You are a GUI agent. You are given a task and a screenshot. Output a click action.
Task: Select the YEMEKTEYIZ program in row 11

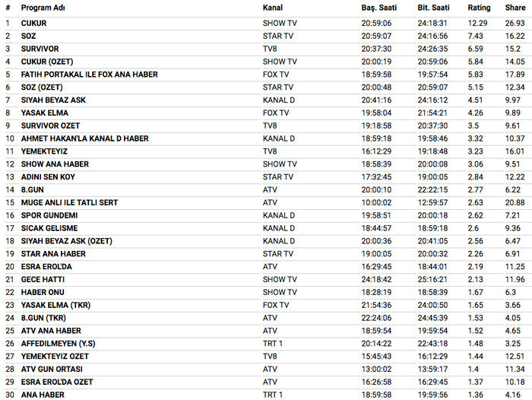point(46,151)
